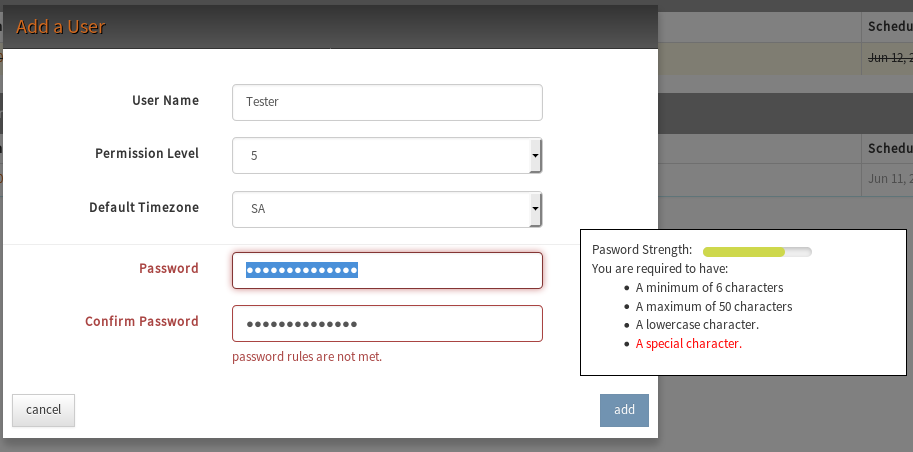The height and width of the screenshot is (452, 913).
Task: Click the 'Pasword Strength:' label
Action: coord(642,250)
